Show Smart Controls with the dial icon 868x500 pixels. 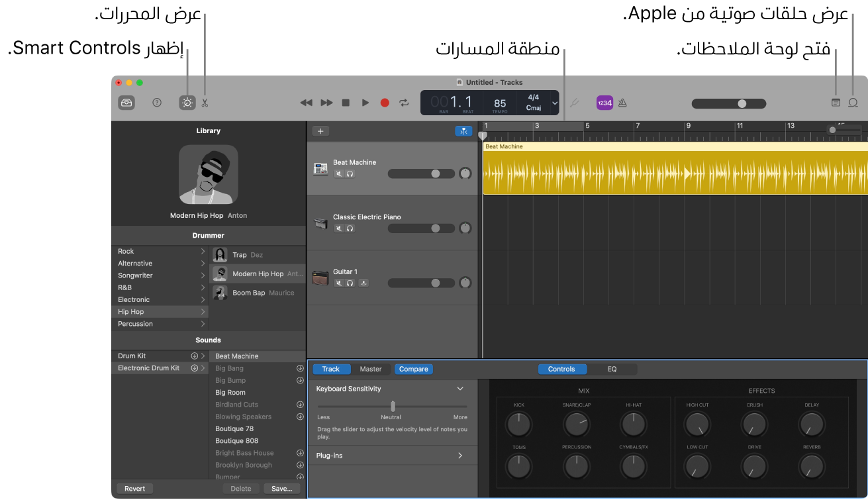[187, 103]
